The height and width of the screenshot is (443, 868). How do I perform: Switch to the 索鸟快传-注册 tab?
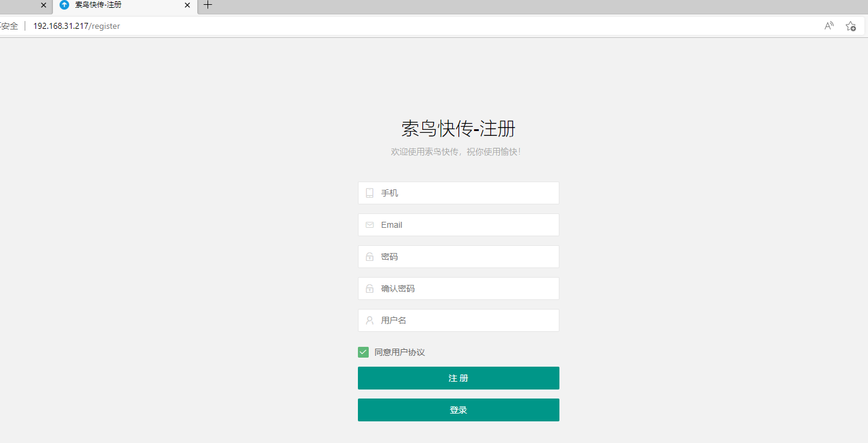(x=114, y=5)
